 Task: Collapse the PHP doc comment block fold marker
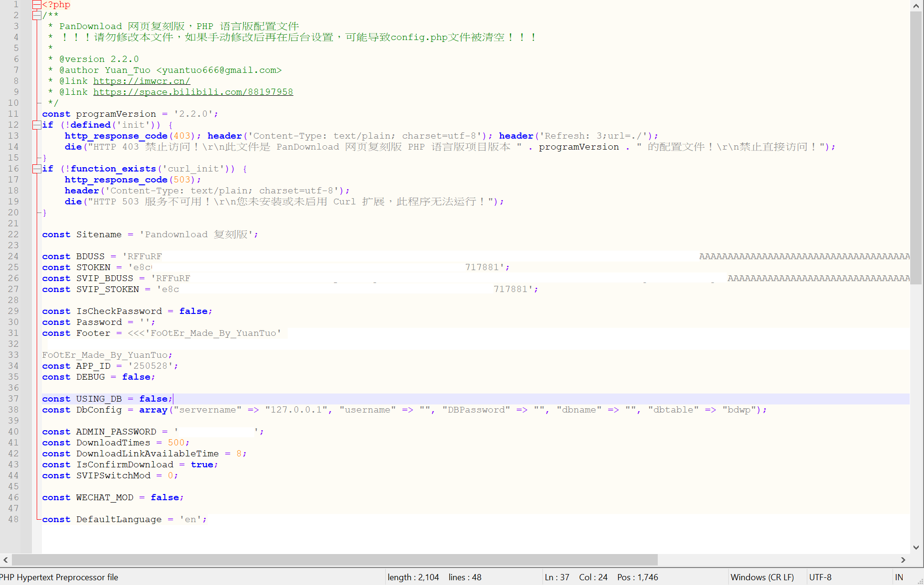tap(37, 15)
